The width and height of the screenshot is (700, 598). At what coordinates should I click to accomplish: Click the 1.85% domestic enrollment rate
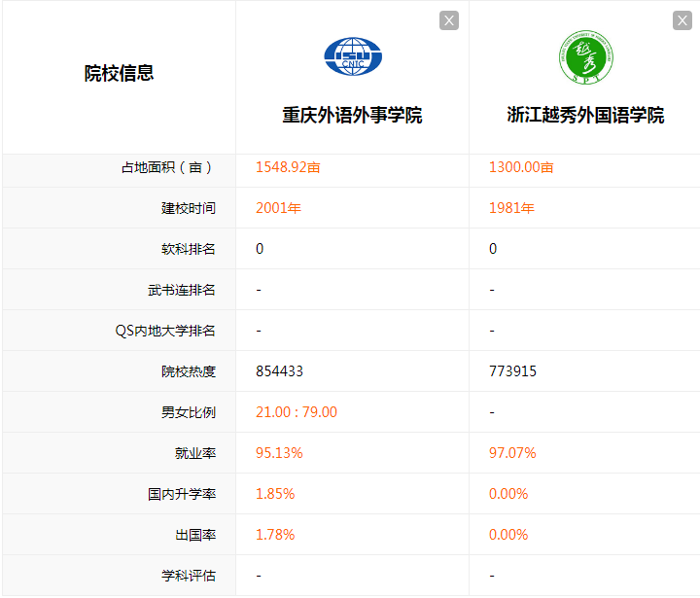(x=275, y=494)
